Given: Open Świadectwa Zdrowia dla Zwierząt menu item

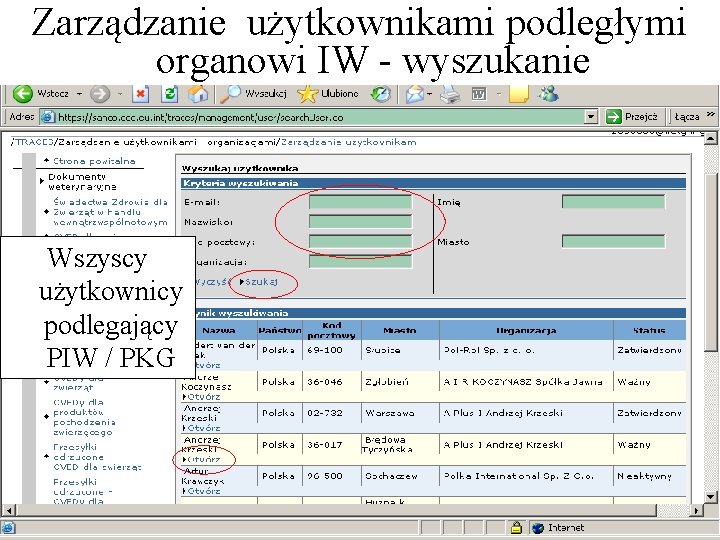Looking at the screenshot, I should [110, 212].
